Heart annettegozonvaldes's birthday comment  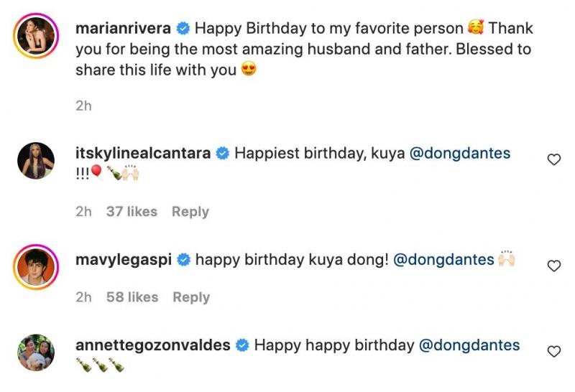click(553, 351)
